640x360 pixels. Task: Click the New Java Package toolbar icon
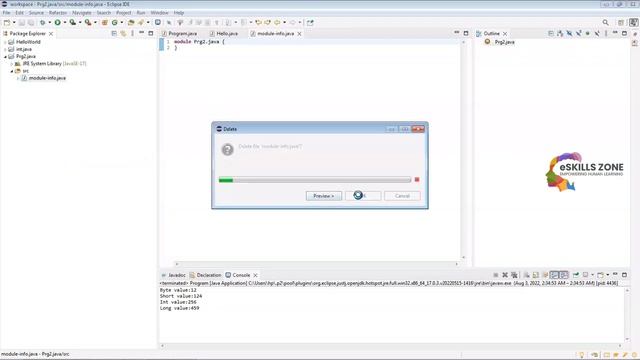105,23
